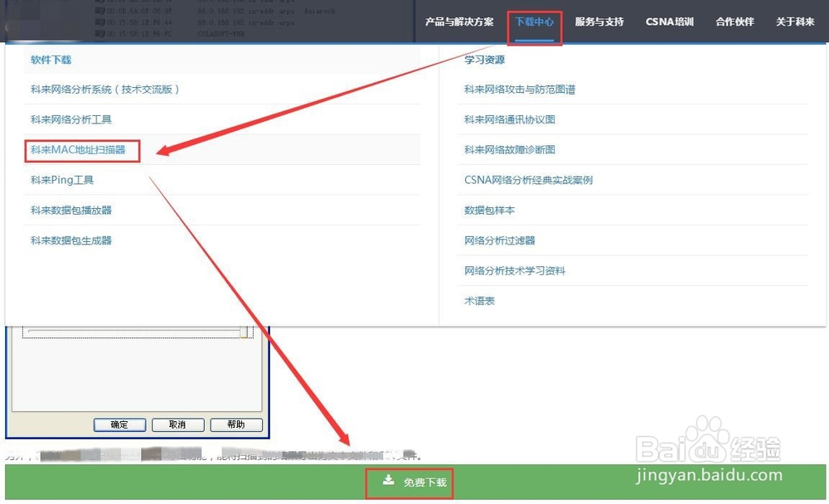Screen dimensions: 829x504
Task: Click the download icon beside 免费下载
Action: (x=389, y=480)
